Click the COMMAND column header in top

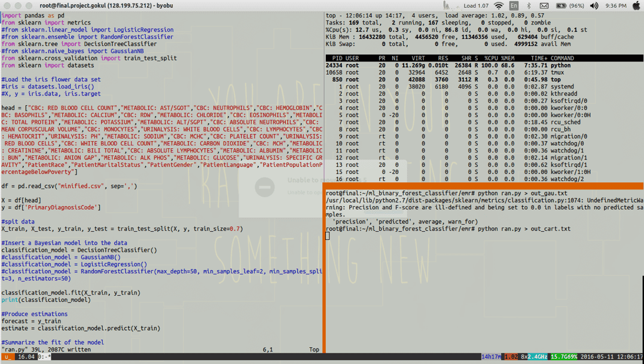(x=562, y=58)
